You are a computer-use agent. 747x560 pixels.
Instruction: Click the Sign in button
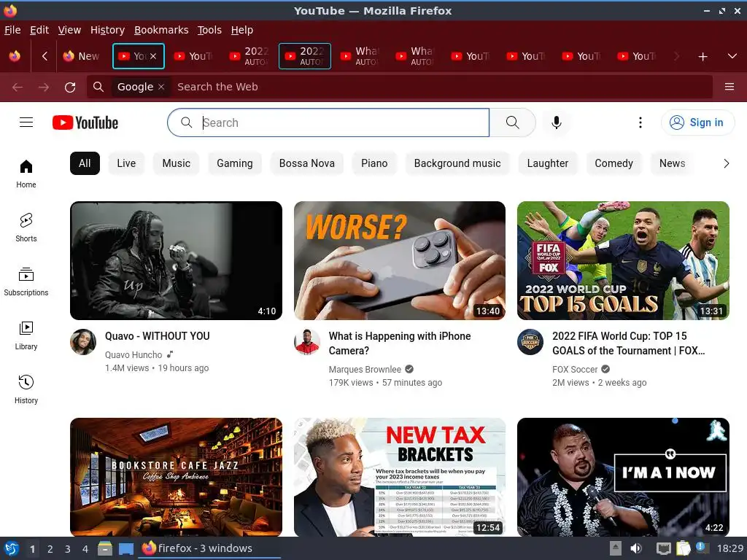pos(697,122)
